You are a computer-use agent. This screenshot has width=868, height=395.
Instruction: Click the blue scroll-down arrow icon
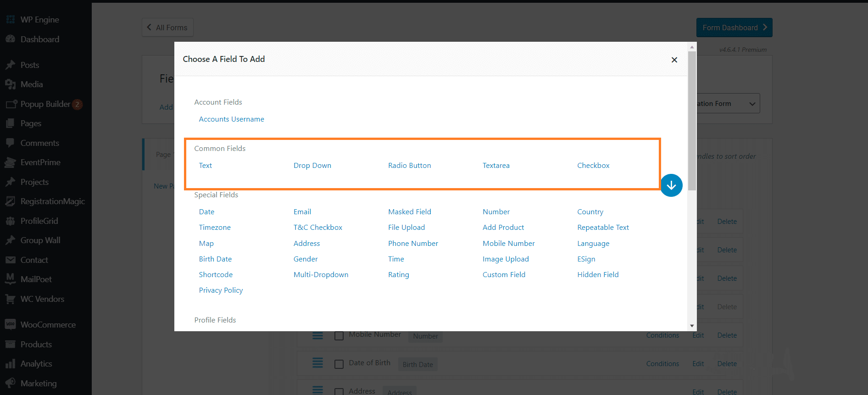pyautogui.click(x=671, y=185)
